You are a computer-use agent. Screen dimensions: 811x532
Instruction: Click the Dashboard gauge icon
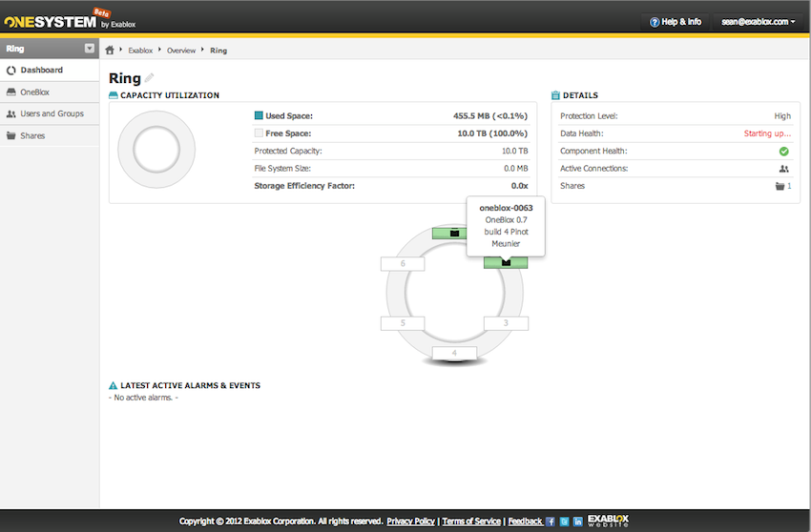10,71
